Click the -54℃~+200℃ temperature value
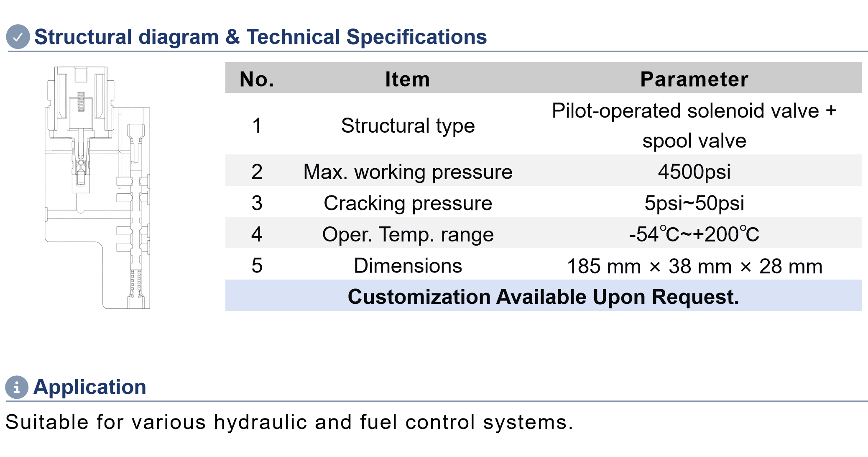 pos(694,234)
